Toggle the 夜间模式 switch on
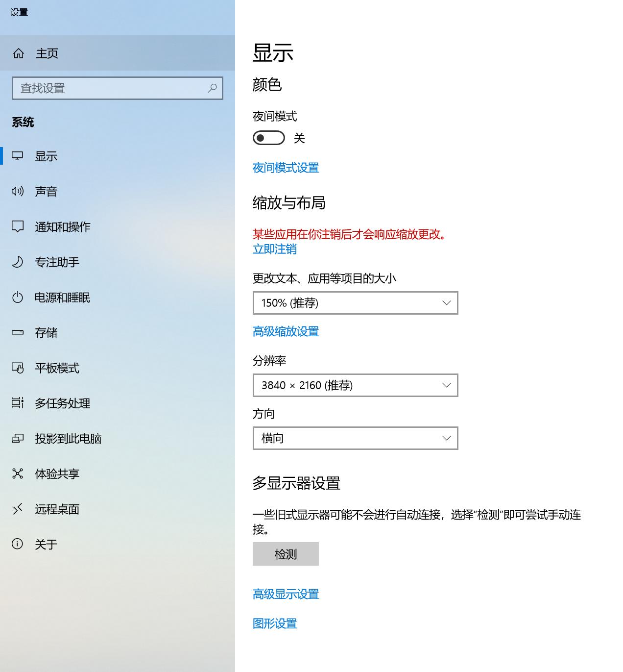The image size is (623, 672). click(268, 138)
